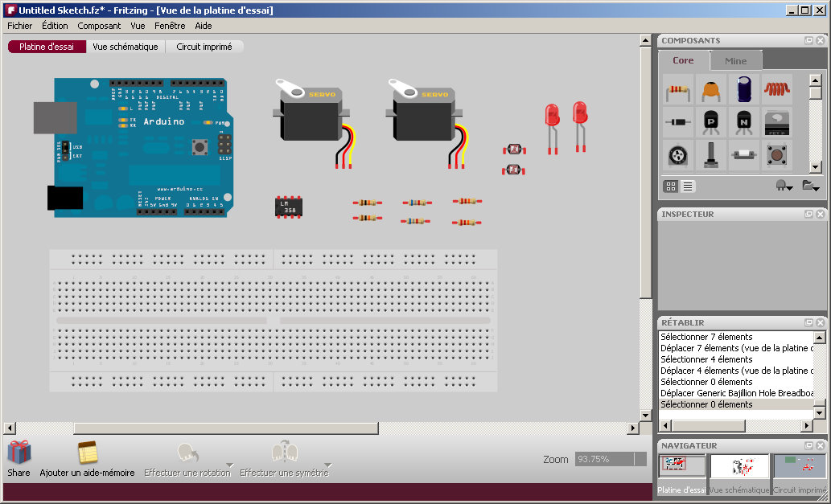Screen dimensions: 831x504
Task: Click the Effectuer une symétrie icon
Action: 285,452
